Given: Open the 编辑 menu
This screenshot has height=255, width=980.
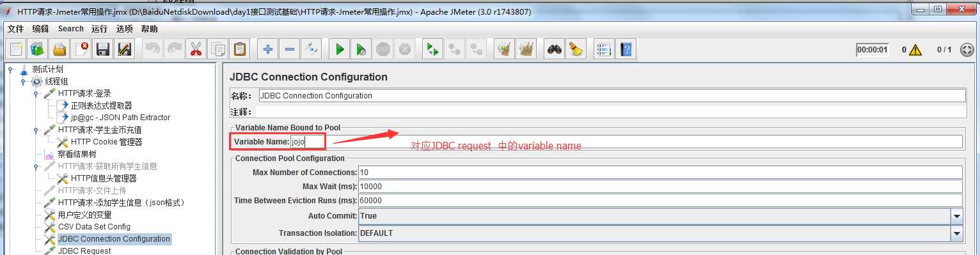Looking at the screenshot, I should (x=40, y=29).
